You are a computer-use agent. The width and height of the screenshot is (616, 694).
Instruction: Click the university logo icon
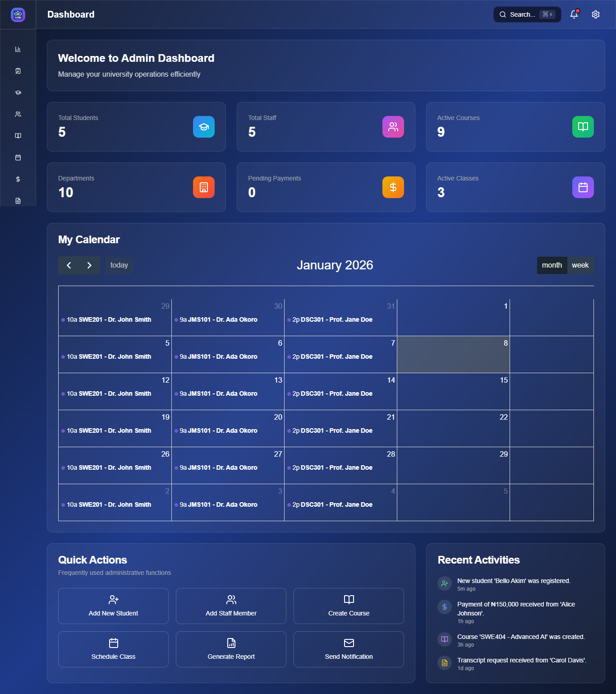[x=18, y=14]
